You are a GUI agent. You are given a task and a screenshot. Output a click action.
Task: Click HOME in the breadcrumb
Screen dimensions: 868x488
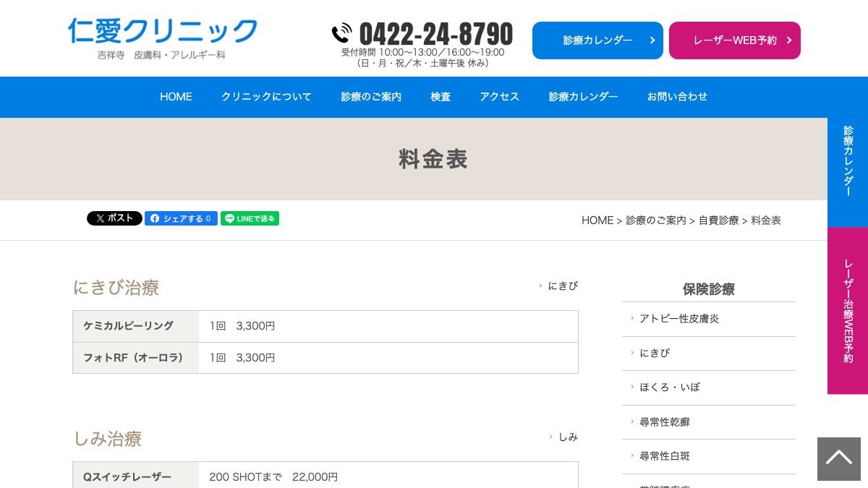pos(597,221)
